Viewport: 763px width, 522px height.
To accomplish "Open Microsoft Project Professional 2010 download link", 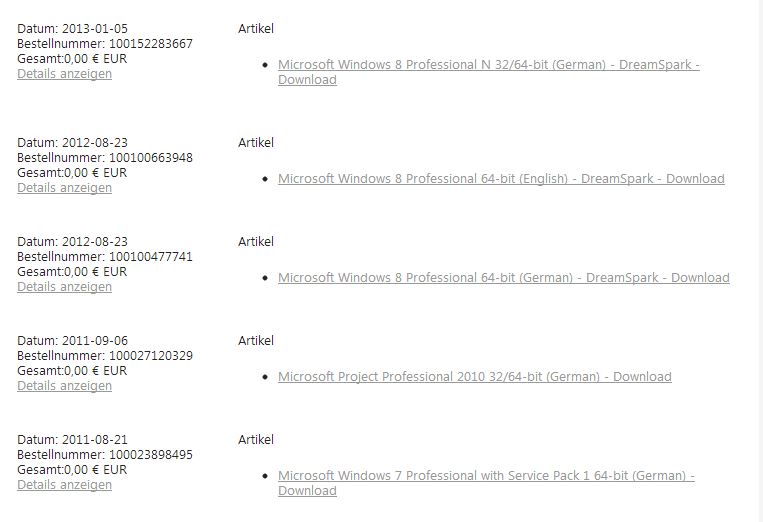I will (x=475, y=377).
